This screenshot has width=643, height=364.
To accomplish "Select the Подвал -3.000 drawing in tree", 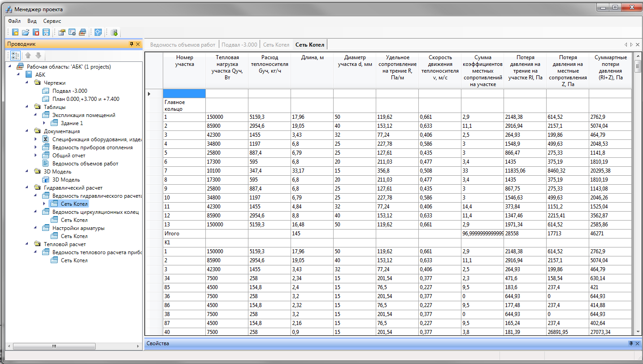I will click(66, 91).
